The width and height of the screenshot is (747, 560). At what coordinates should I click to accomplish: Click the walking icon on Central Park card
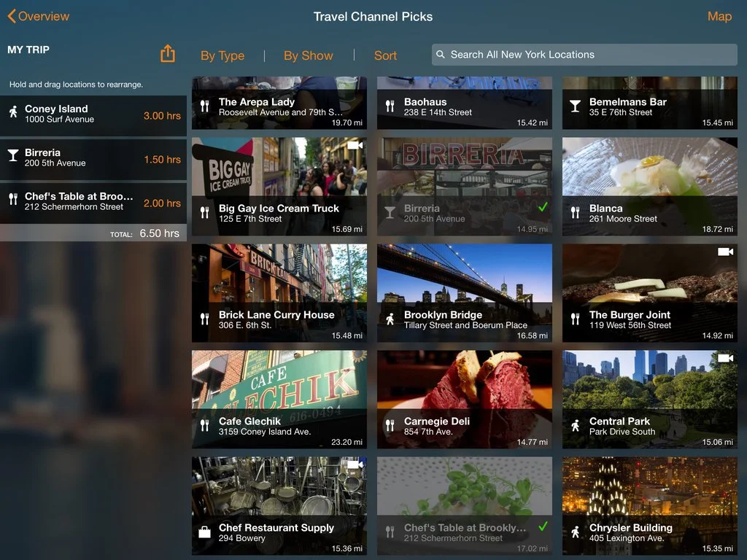click(x=576, y=426)
